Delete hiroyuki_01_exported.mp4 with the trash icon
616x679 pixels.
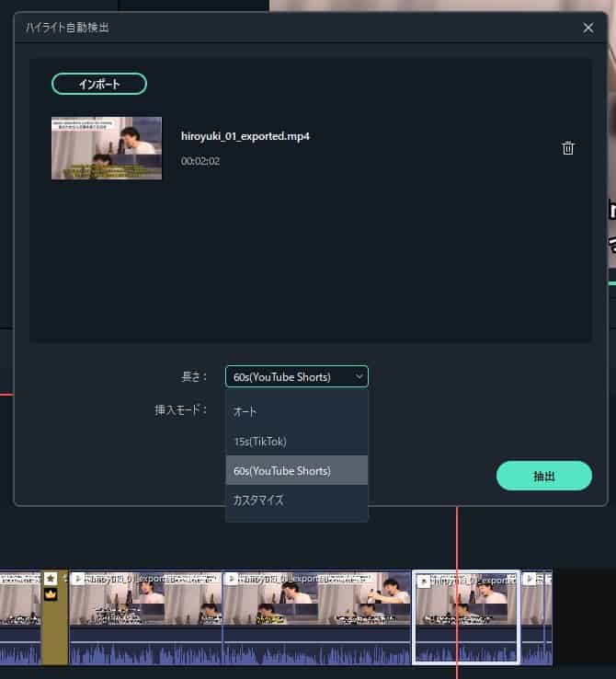pyautogui.click(x=568, y=148)
